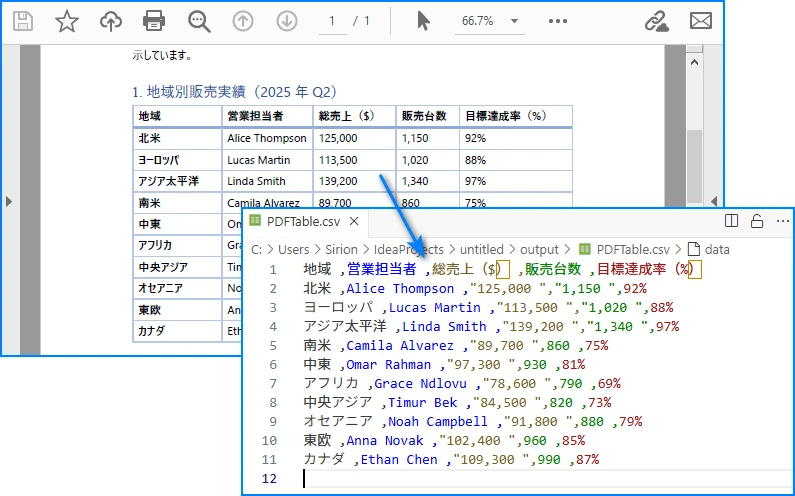Close the PDFTable.csv tab
This screenshot has width=795, height=496.
point(354,222)
